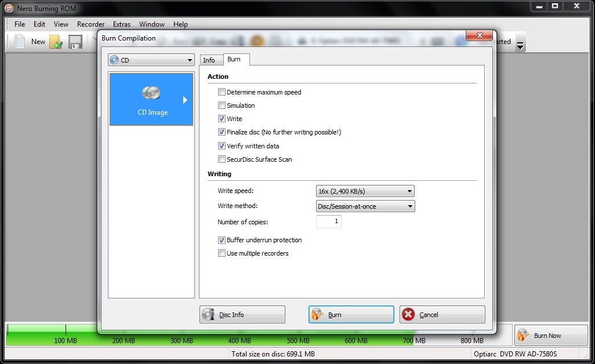This screenshot has width=595, height=364.
Task: Open the Recorder menu
Action: click(x=90, y=24)
